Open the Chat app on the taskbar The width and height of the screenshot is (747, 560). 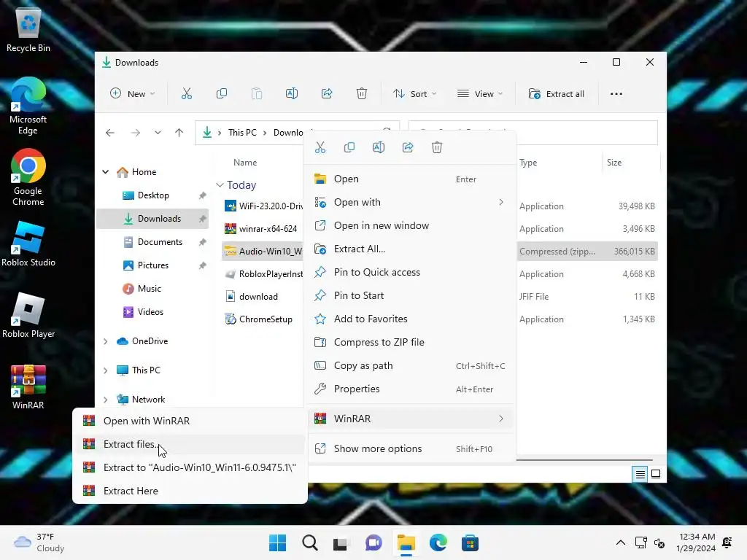click(x=373, y=542)
